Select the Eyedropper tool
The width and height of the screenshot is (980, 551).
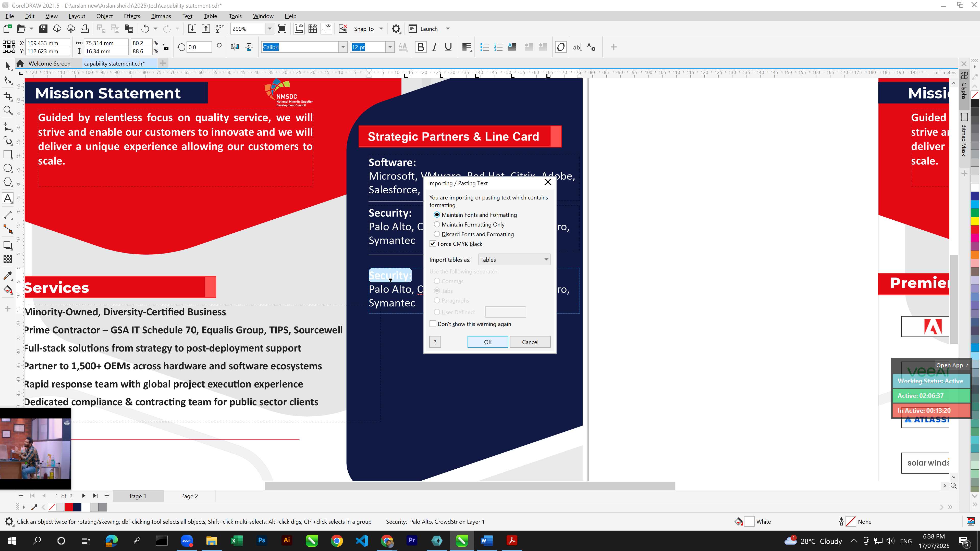coord(8,275)
